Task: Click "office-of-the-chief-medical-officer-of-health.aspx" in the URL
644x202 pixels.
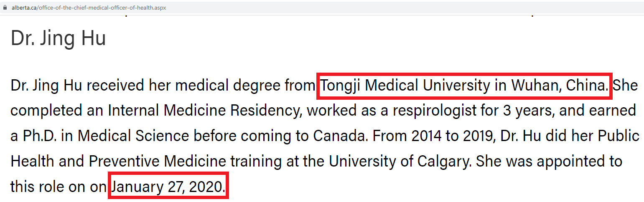Action: point(102,8)
